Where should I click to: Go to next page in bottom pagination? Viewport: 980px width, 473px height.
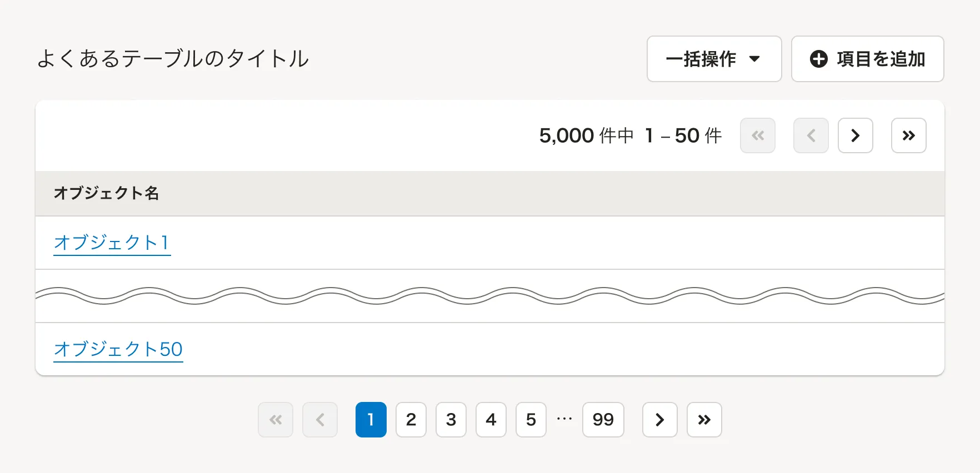click(659, 420)
